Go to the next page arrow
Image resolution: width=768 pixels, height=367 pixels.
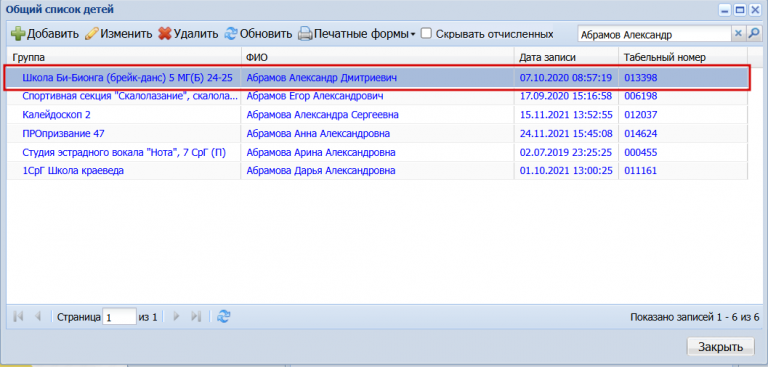[177, 317]
